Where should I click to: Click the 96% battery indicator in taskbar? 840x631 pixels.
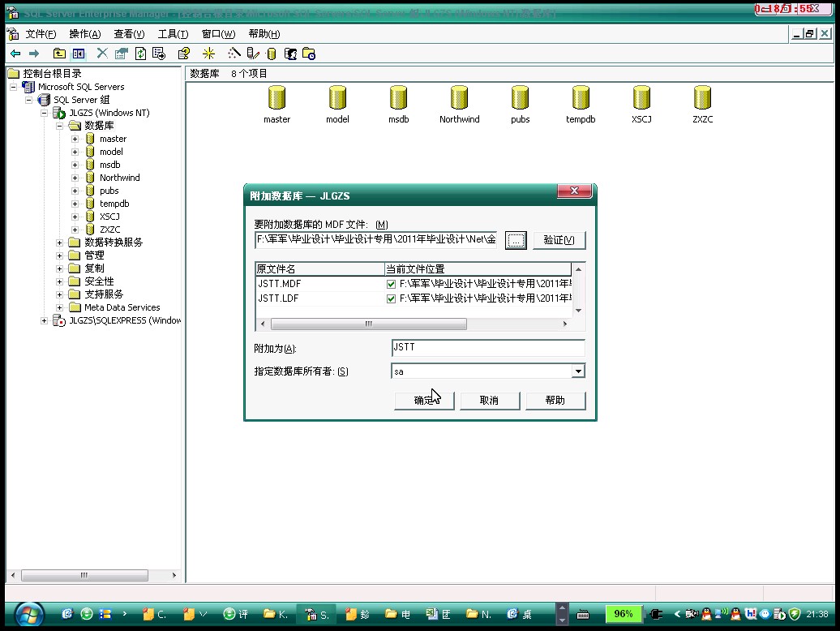[x=623, y=614]
